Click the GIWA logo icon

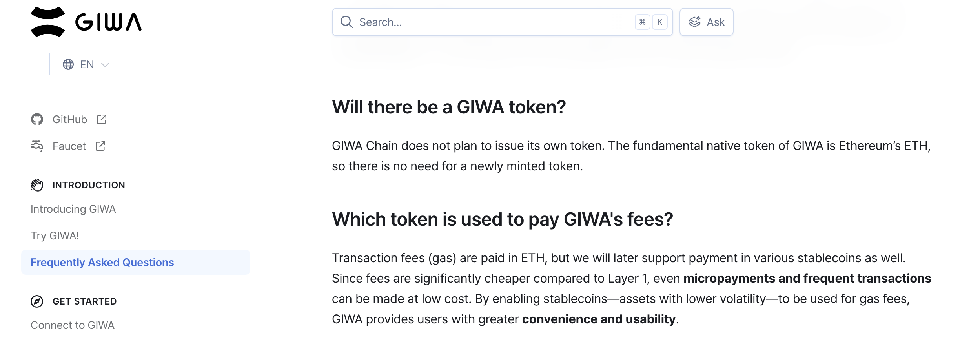click(47, 22)
